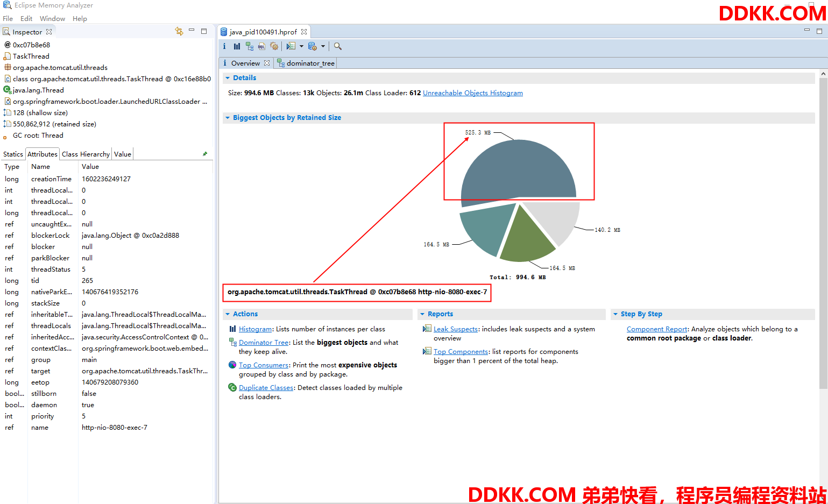This screenshot has width=828, height=504.
Task: Open the Leak Suspects link
Action: click(456, 329)
